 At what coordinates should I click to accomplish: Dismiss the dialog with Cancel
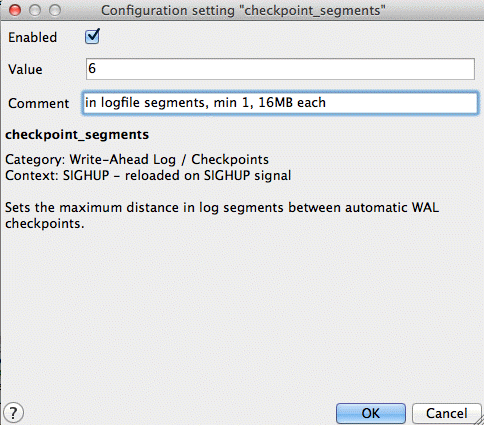pyautogui.click(x=446, y=413)
